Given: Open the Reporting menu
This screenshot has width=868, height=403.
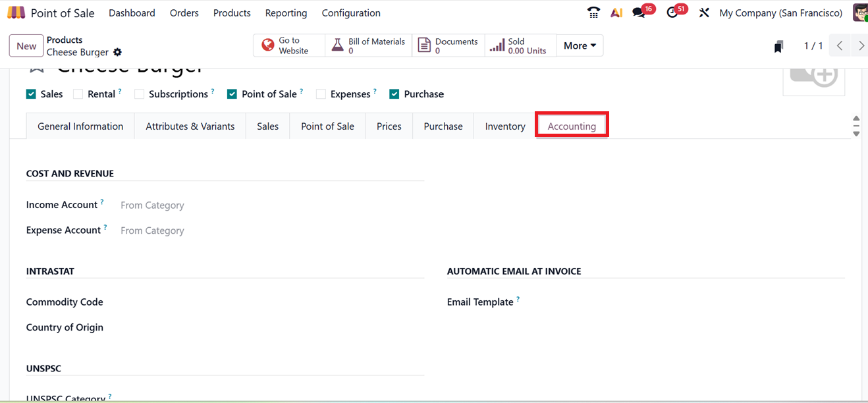Looking at the screenshot, I should (x=286, y=13).
